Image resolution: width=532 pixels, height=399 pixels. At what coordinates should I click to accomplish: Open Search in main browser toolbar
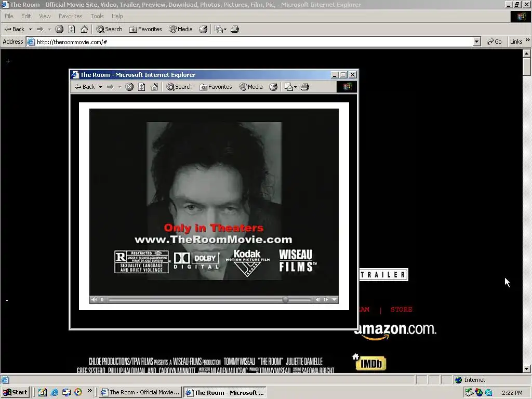[x=109, y=29]
